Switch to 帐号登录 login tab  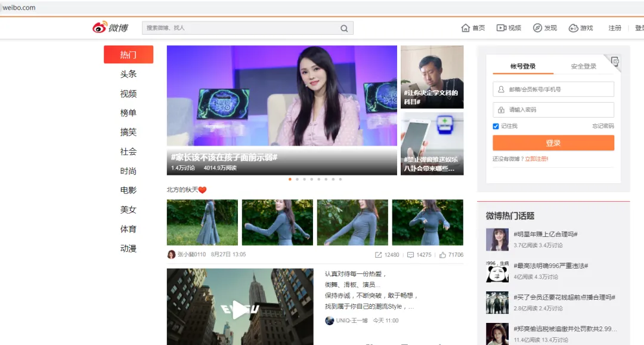pos(523,66)
